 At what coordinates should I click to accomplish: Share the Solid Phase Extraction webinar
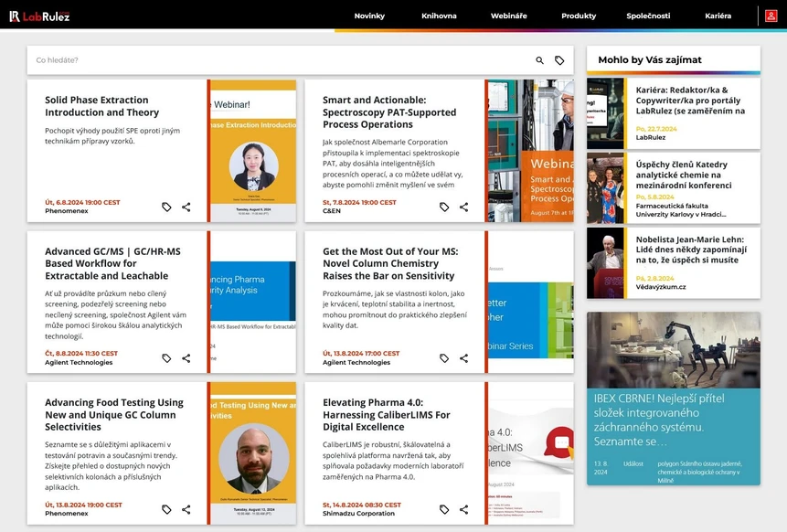coord(186,207)
